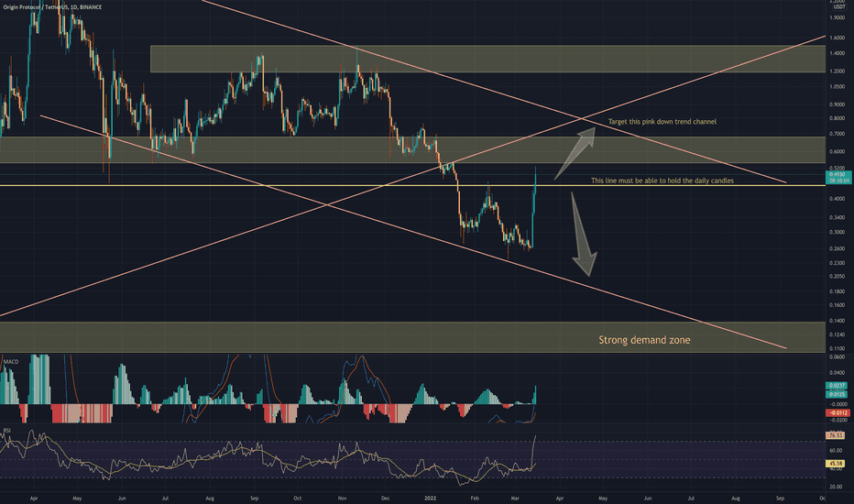The image size is (854, 504).
Task: Click the 0.8000 price axis label
Action: [x=838, y=118]
